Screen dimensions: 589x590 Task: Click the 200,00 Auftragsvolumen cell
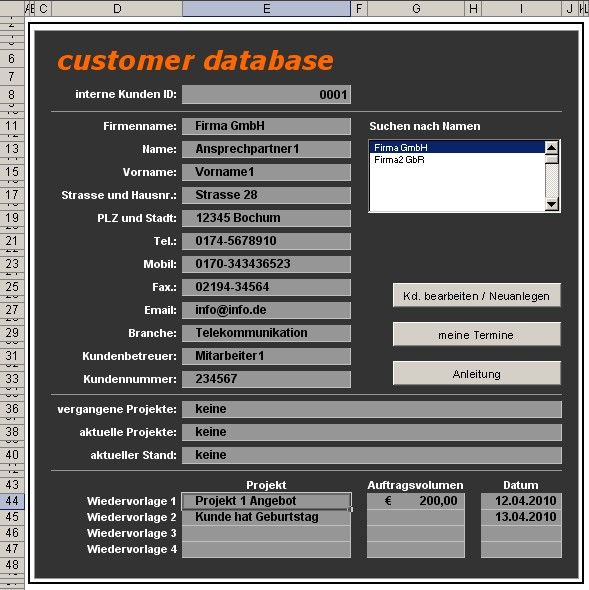pos(416,501)
